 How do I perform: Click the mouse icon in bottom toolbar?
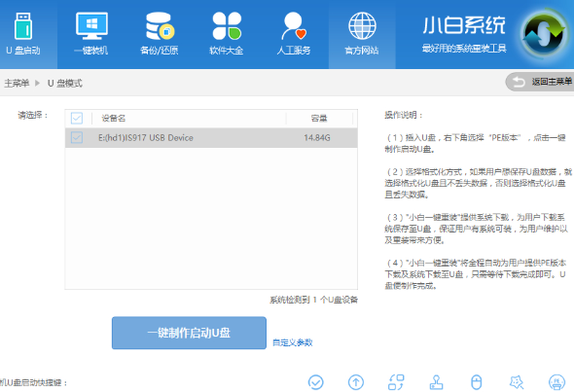click(x=476, y=382)
